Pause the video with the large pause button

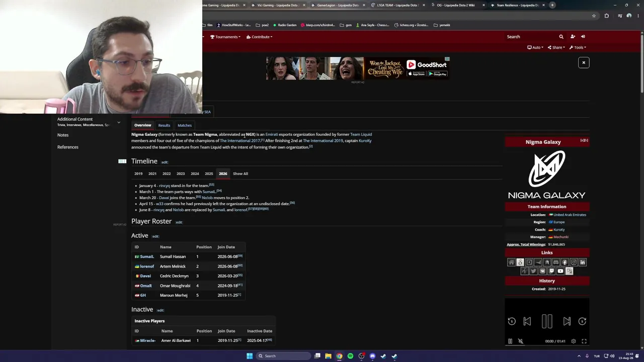(547, 321)
